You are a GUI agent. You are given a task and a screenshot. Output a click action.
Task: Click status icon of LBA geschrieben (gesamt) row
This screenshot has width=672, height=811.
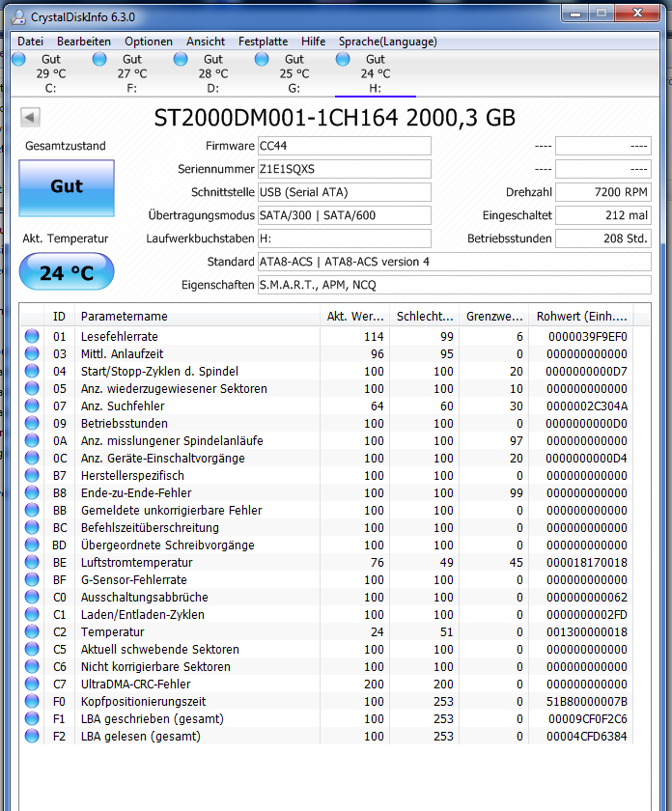point(32,718)
